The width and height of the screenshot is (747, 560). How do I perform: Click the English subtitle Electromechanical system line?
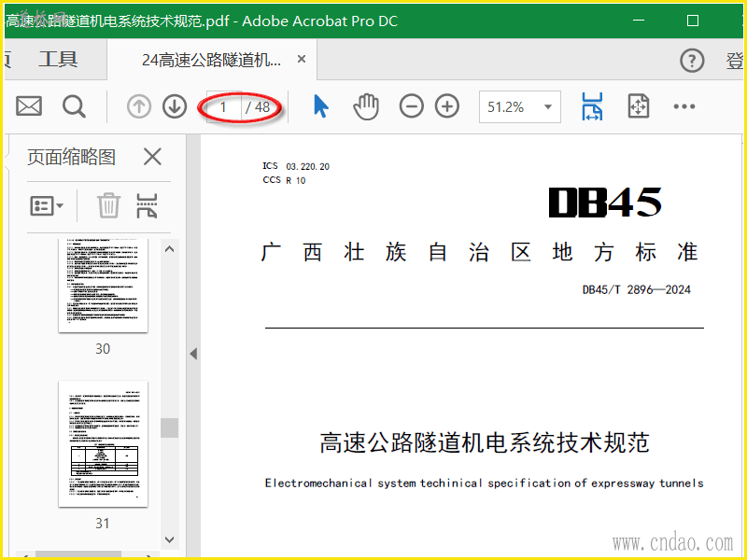point(485,483)
